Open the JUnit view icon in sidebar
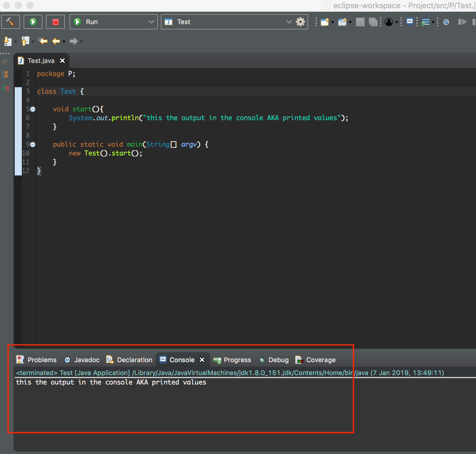 (x=5, y=88)
